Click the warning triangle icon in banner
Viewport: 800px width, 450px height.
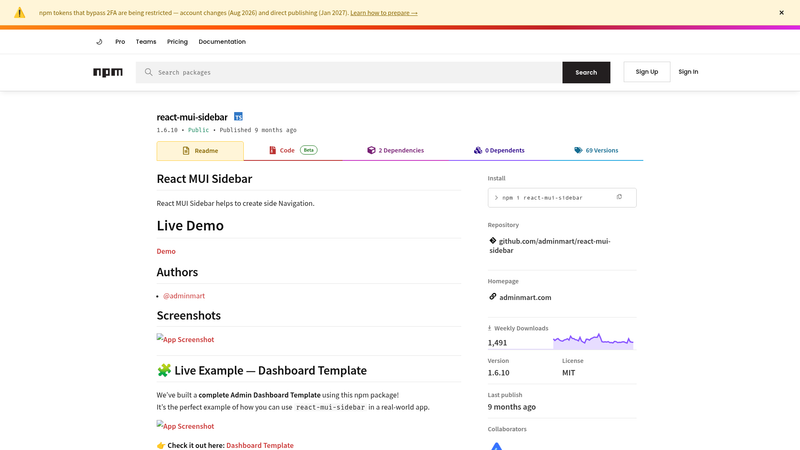(x=19, y=13)
